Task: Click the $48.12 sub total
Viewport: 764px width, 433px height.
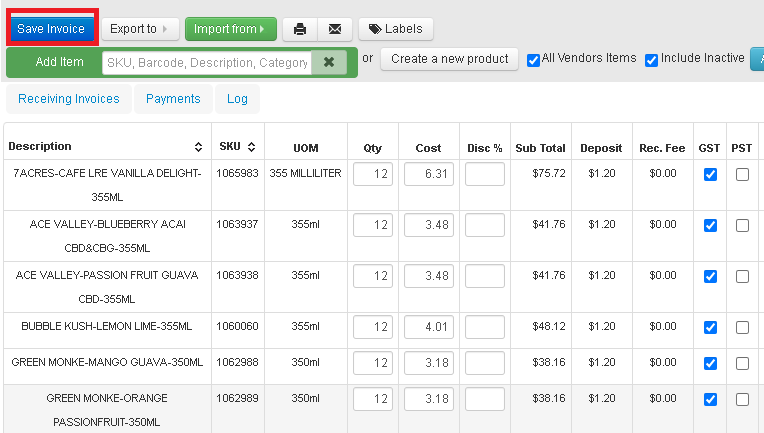Action: pos(549,326)
